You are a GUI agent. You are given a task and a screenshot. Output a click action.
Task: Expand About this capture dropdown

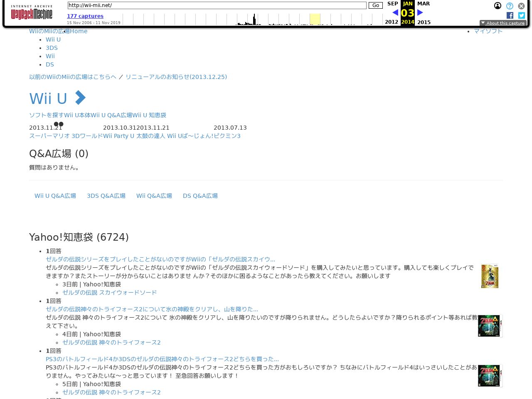click(503, 23)
